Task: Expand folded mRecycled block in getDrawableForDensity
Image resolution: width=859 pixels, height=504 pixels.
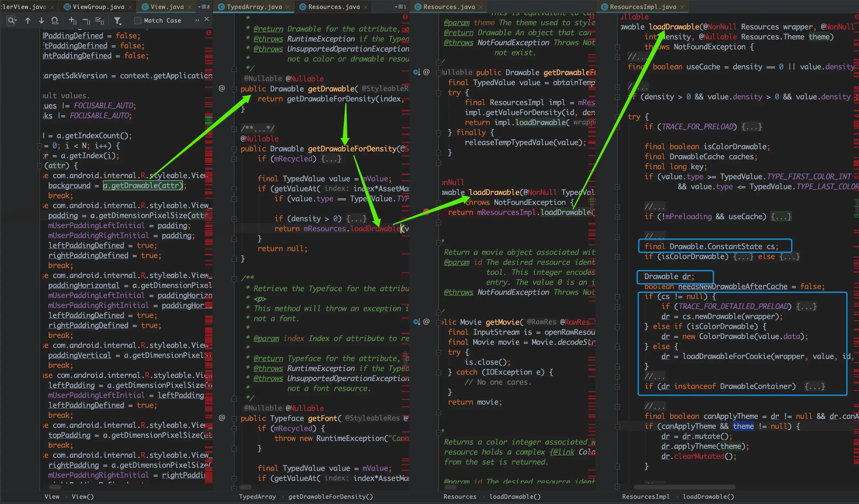Action: (x=331, y=159)
